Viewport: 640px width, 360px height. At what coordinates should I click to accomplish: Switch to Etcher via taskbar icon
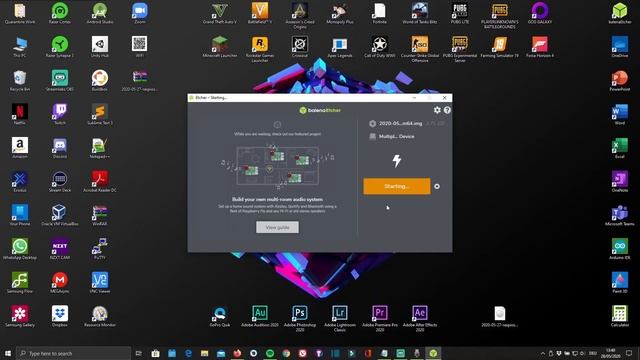433,353
